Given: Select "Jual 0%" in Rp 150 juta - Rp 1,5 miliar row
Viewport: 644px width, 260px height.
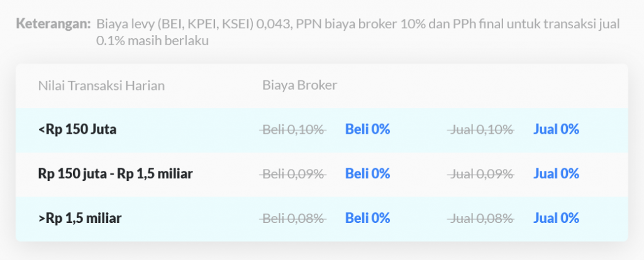Looking at the screenshot, I should pyautogui.click(x=556, y=173).
